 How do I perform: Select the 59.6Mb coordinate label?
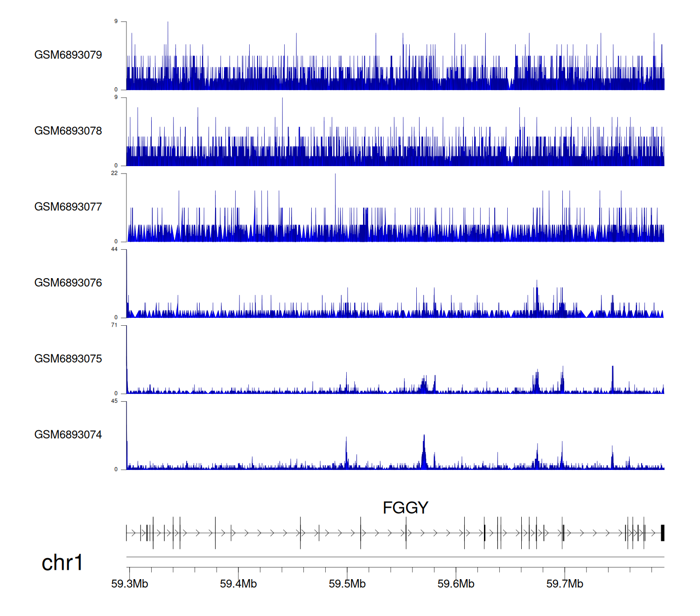pyautogui.click(x=456, y=584)
